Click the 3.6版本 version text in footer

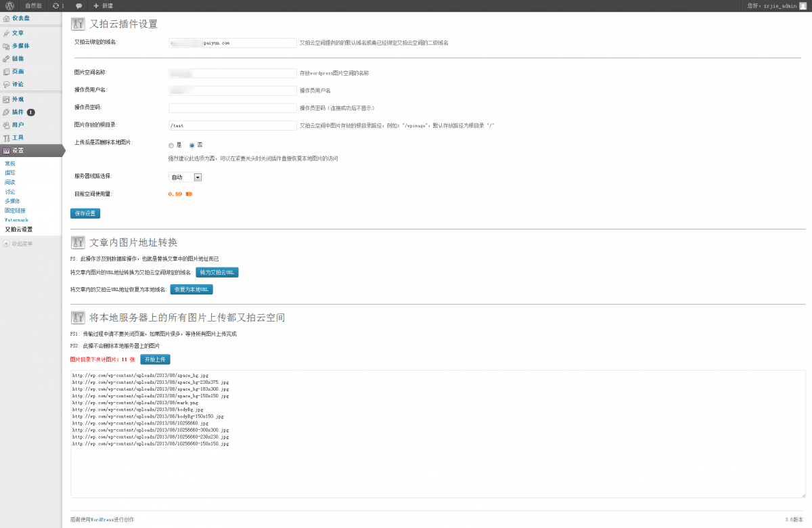(x=795, y=520)
